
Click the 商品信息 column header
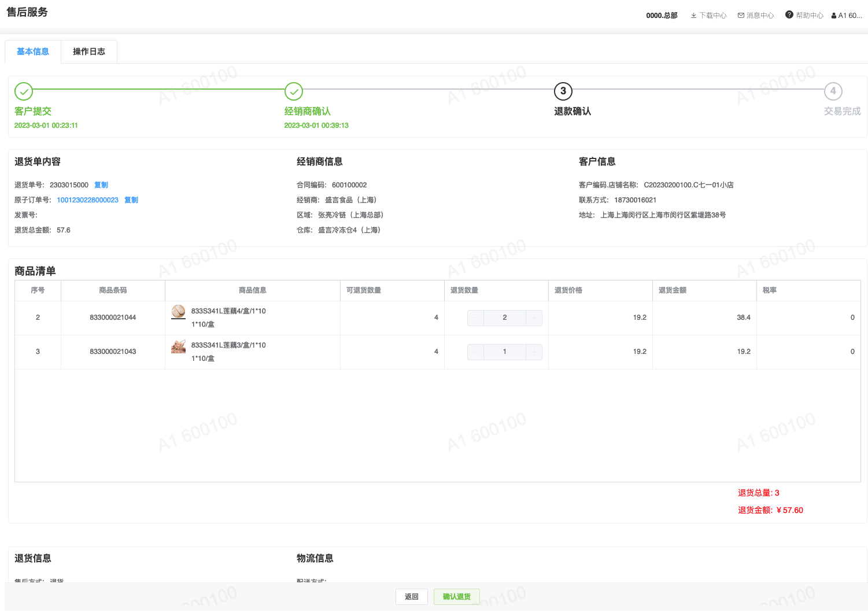(x=253, y=290)
